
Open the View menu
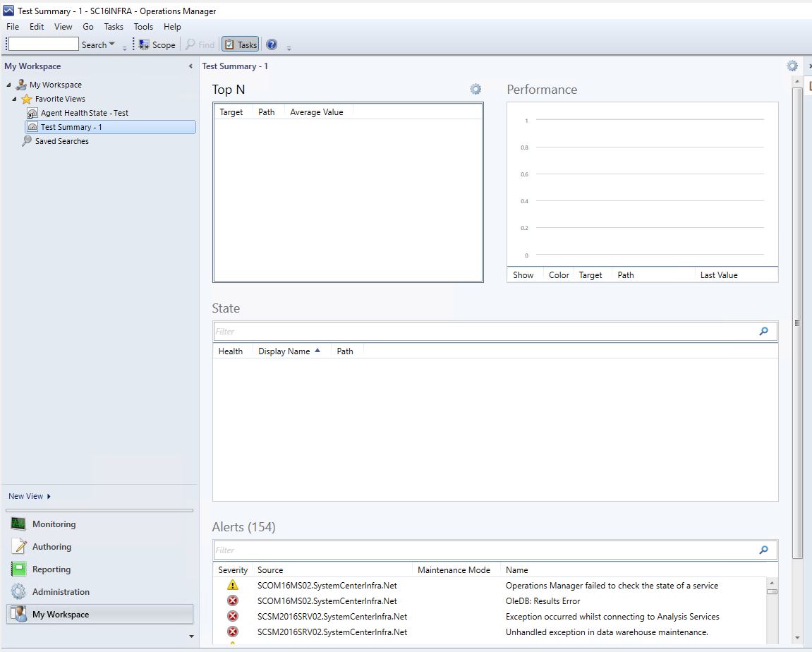(63, 26)
